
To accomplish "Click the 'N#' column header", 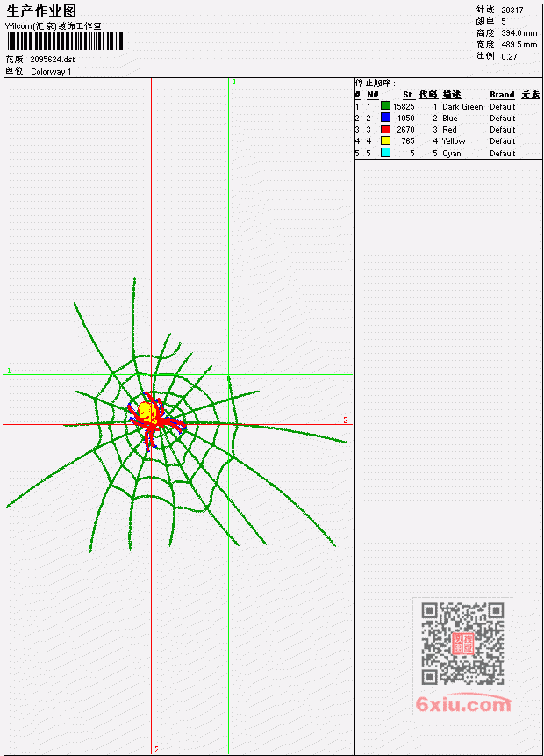I will click(373, 95).
